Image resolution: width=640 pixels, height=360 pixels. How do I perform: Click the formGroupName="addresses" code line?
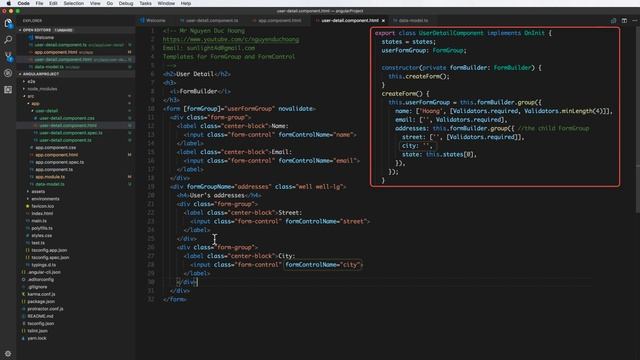click(258, 187)
